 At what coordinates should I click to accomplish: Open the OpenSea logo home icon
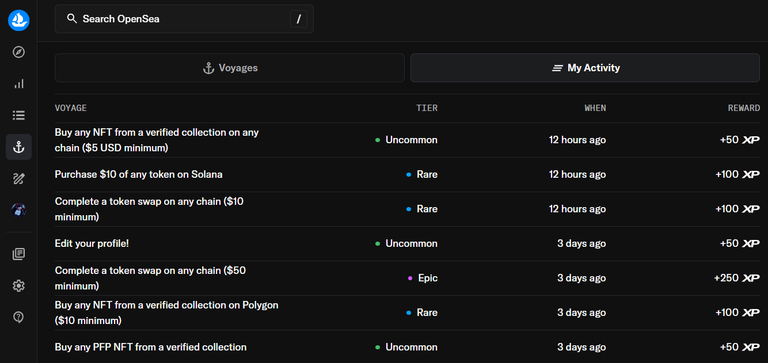pos(19,21)
